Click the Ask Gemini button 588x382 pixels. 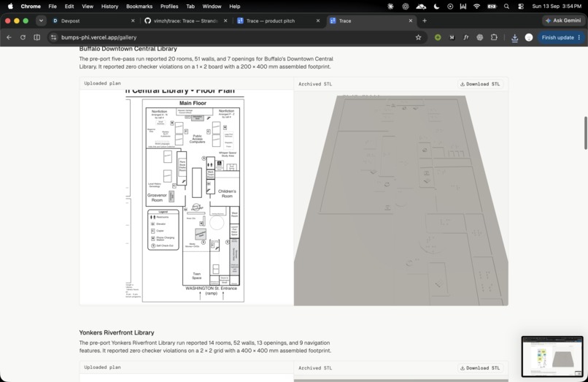[x=563, y=20]
